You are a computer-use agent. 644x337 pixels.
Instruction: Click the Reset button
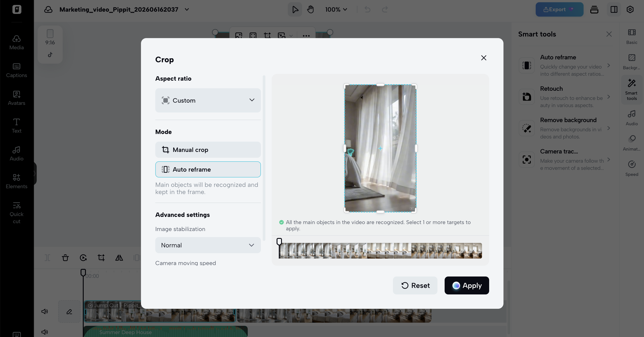(415, 285)
